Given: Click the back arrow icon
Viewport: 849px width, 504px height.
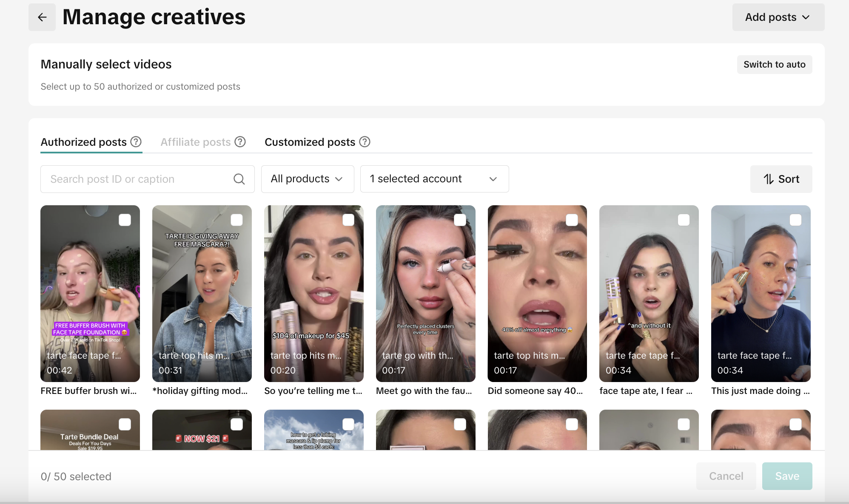Looking at the screenshot, I should click(42, 17).
